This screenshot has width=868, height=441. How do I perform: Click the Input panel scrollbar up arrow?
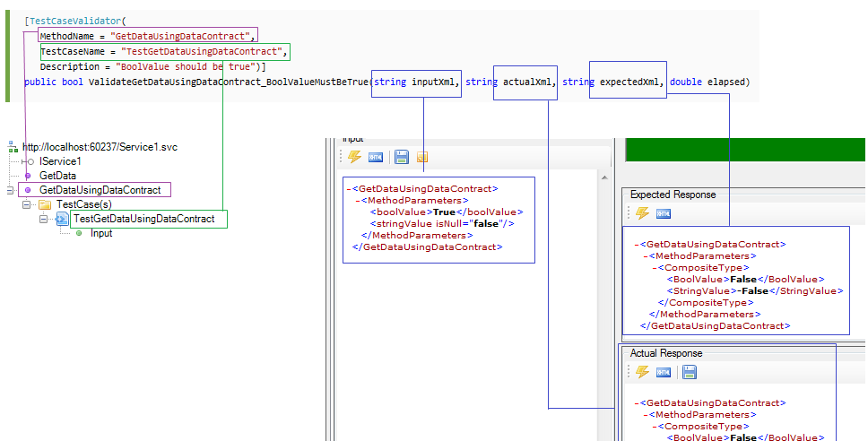[x=604, y=177]
